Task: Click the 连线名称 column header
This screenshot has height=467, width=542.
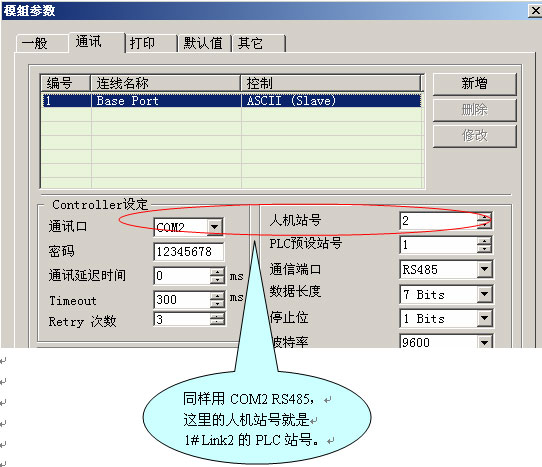Action: click(x=165, y=83)
